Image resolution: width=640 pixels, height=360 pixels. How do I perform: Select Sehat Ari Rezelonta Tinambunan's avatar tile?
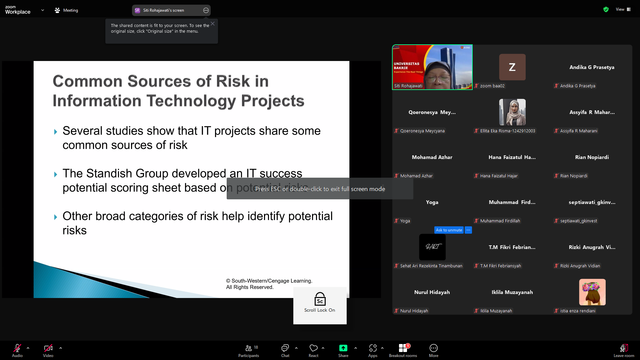[432, 247]
